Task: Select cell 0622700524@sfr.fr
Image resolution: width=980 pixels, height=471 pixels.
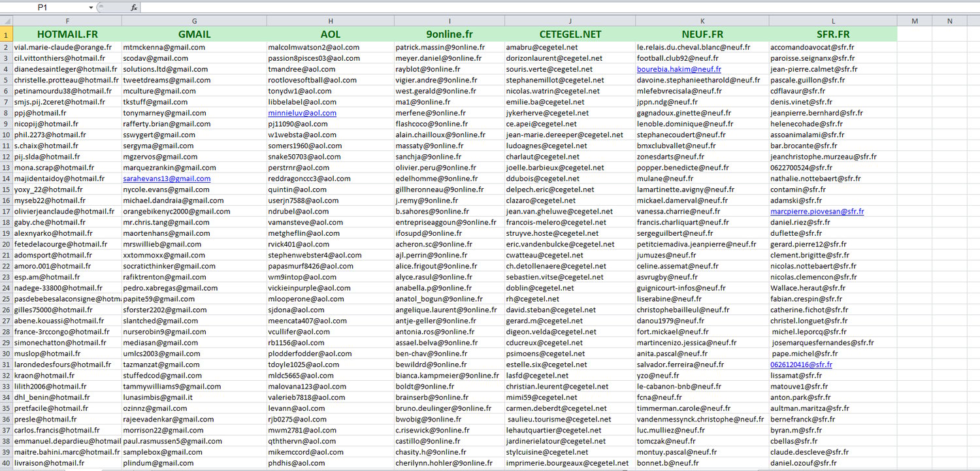Action: [x=833, y=168]
